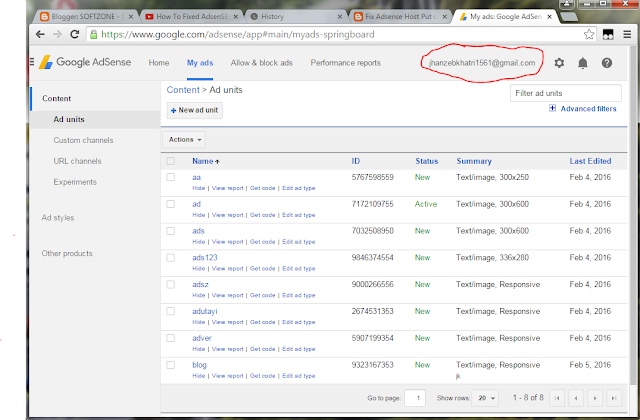The width and height of the screenshot is (640, 420).
Task: Click the browser forward arrow
Action: pyautogui.click(x=57, y=34)
